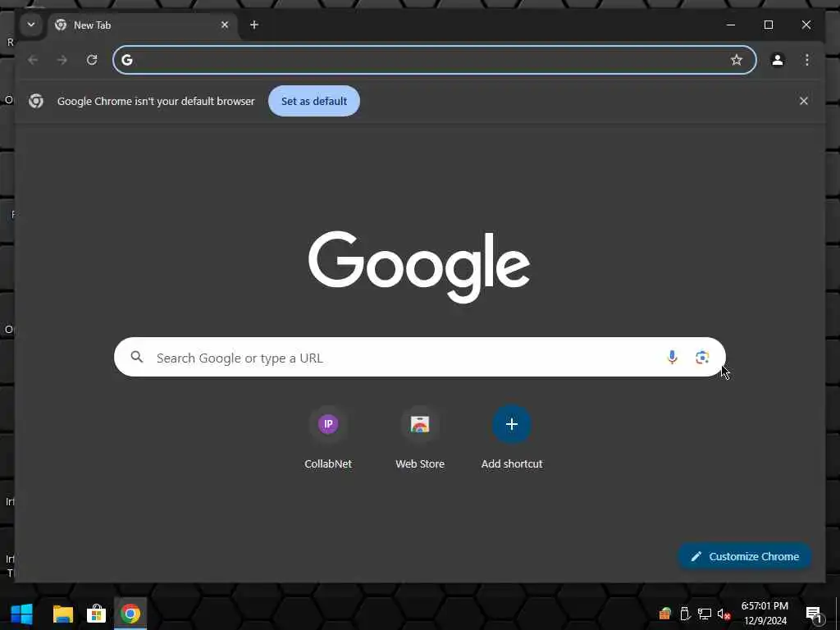Open Windows Start menu

(x=21, y=614)
